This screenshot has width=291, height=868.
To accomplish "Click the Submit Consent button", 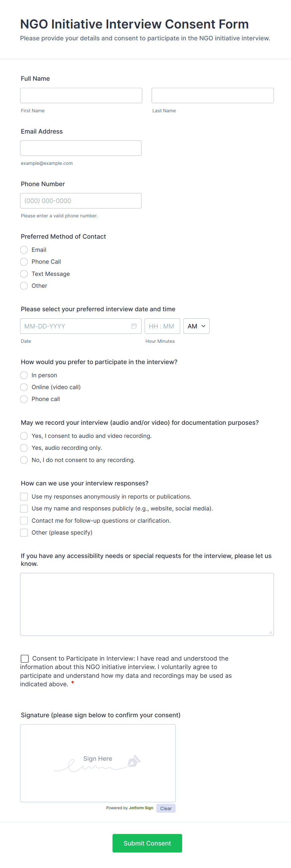I will point(147,843).
